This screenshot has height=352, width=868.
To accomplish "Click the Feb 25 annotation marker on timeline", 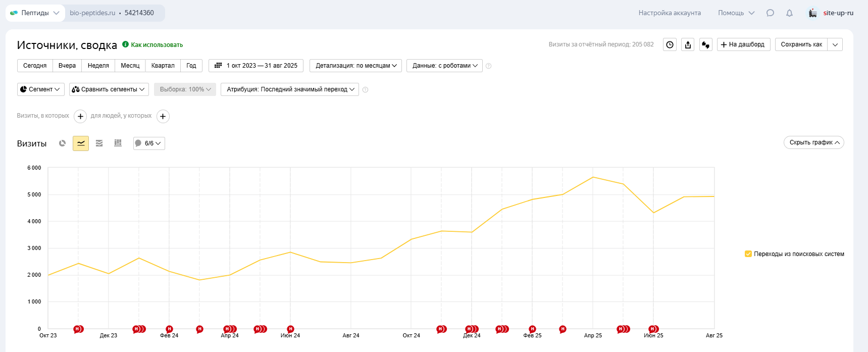I will click(532, 329).
